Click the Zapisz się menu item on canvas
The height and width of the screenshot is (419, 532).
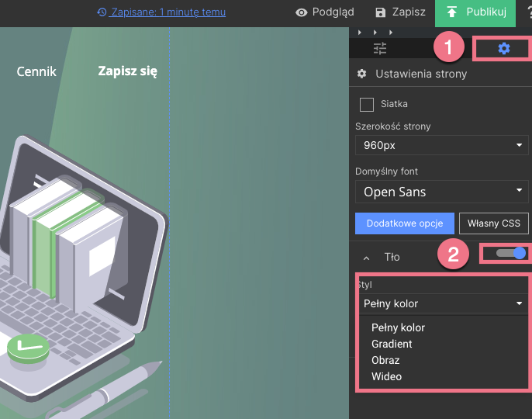[x=127, y=71]
